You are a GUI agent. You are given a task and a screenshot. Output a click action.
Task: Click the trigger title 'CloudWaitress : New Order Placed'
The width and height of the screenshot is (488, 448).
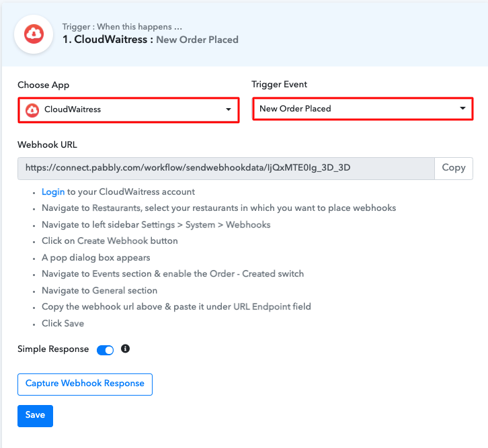[x=151, y=40]
